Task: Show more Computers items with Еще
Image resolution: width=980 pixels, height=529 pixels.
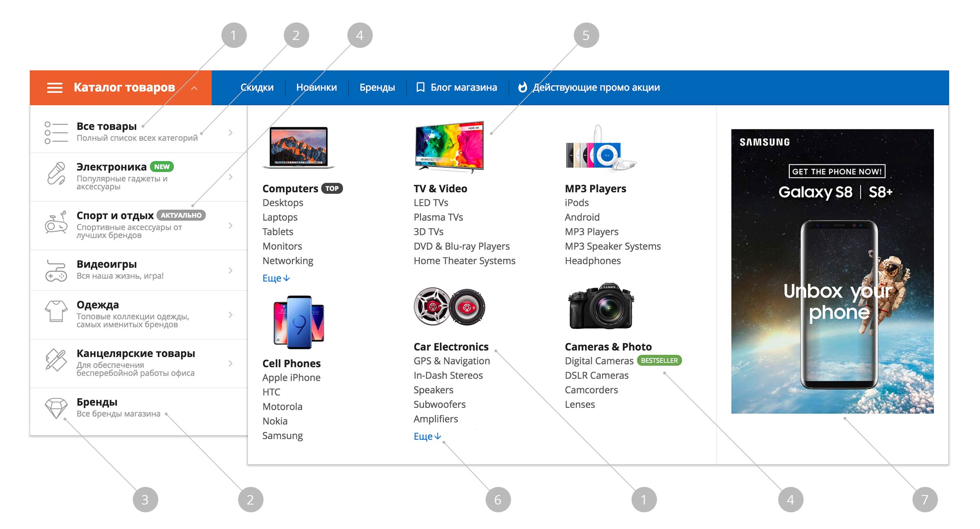Action: click(276, 278)
